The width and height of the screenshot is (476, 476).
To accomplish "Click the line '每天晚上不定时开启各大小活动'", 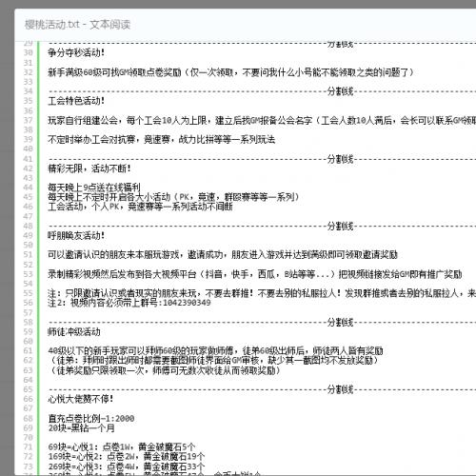I will (173, 197).
